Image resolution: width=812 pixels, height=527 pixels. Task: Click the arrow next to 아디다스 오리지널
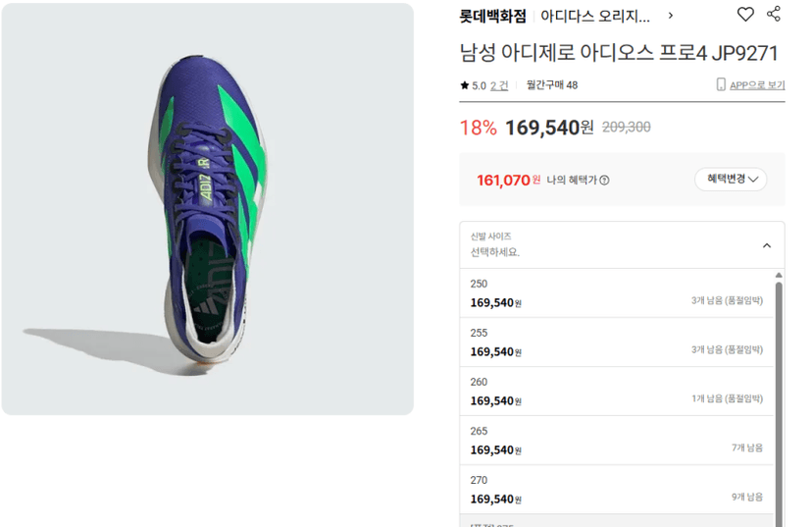671,16
